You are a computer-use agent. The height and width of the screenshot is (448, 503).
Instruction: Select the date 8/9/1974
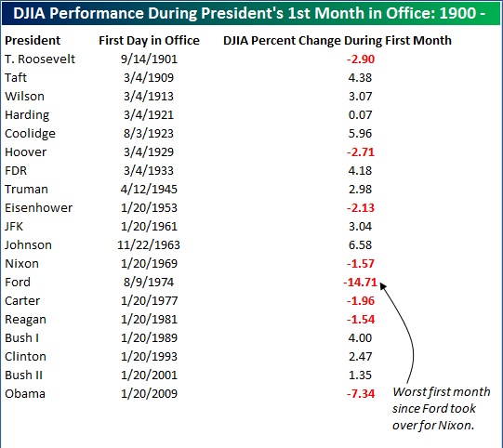(x=149, y=283)
